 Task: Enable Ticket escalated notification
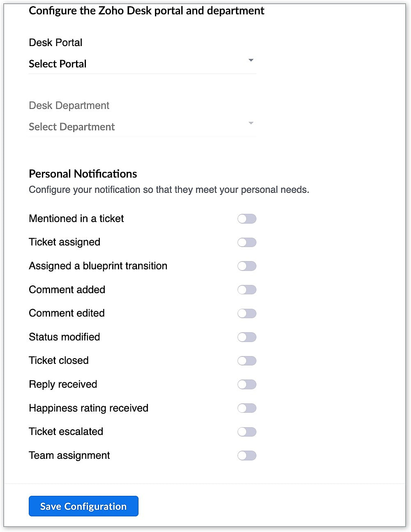click(247, 432)
